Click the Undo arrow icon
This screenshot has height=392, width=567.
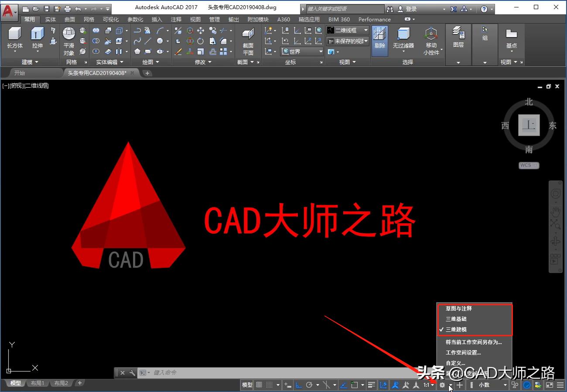click(x=78, y=9)
